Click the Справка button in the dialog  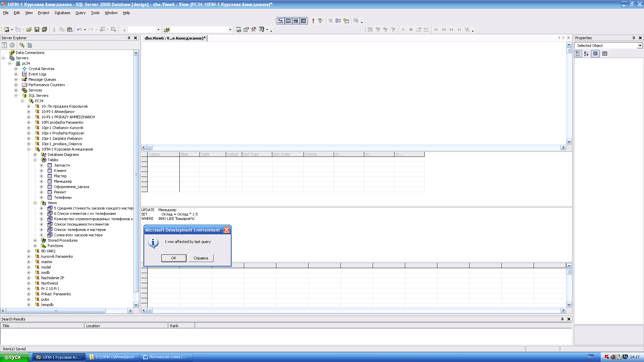point(201,258)
